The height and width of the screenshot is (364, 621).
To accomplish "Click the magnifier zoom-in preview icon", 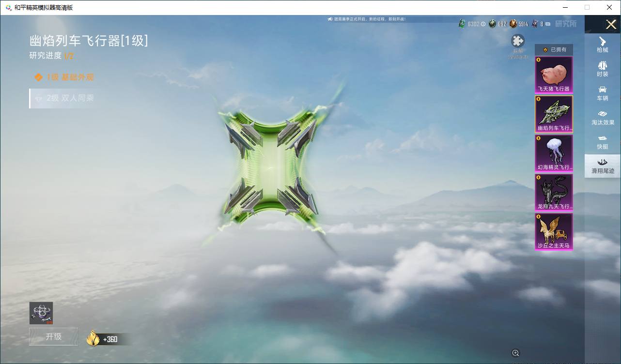I will 515,353.
